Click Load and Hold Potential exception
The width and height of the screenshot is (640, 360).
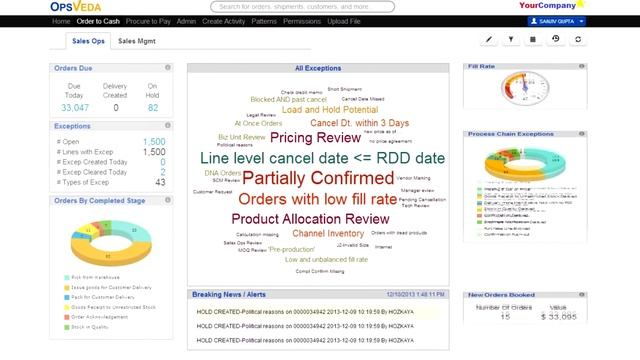tap(330, 110)
